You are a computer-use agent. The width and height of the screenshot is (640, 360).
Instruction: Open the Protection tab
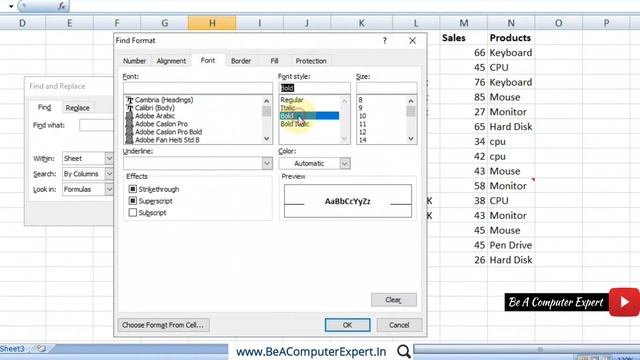point(311,61)
